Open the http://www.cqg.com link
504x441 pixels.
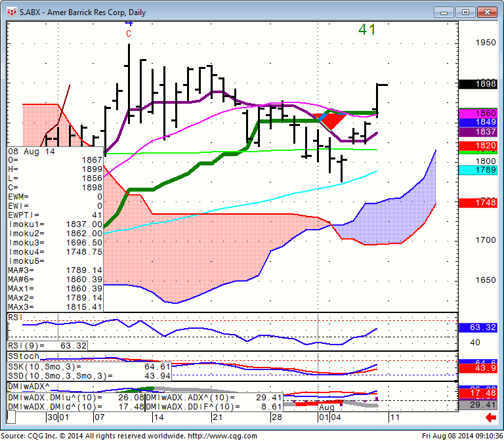click(222, 436)
